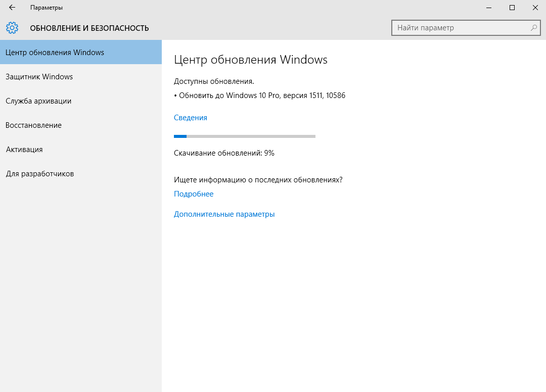The height and width of the screenshot is (392, 546).
Task: Click the ОБНОВЛЕНИЕ И БЕЗОПАСНОСТЬ header title
Action: click(89, 28)
